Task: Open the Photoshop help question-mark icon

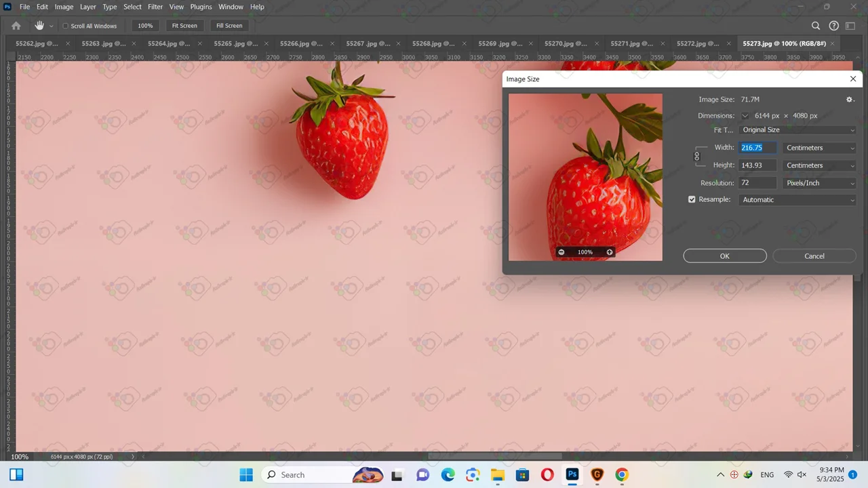Action: pyautogui.click(x=834, y=26)
